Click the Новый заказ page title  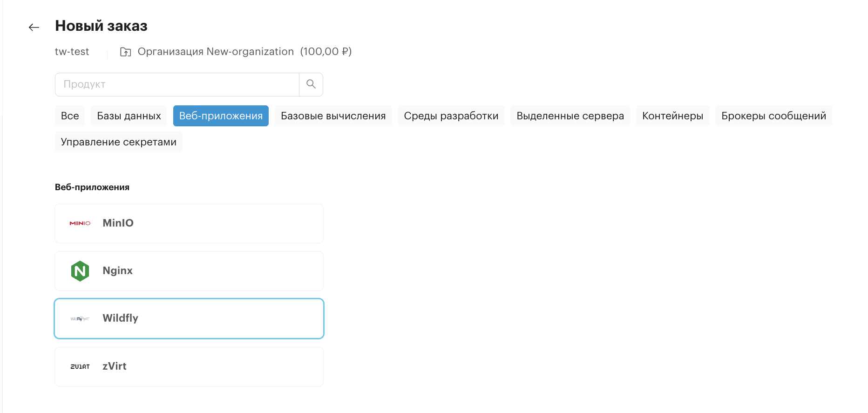pos(101,26)
